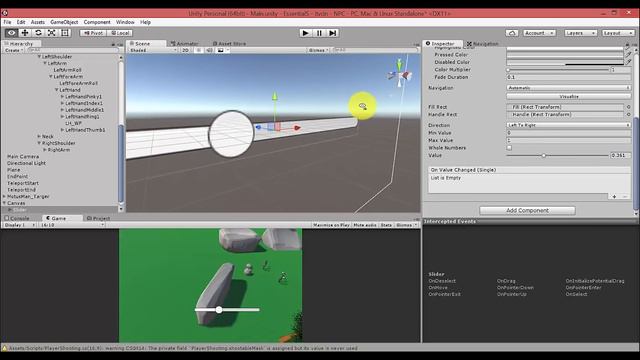Viewport: 640px width, 360px height.
Task: Click the Step frame button
Action: [x=333, y=33]
